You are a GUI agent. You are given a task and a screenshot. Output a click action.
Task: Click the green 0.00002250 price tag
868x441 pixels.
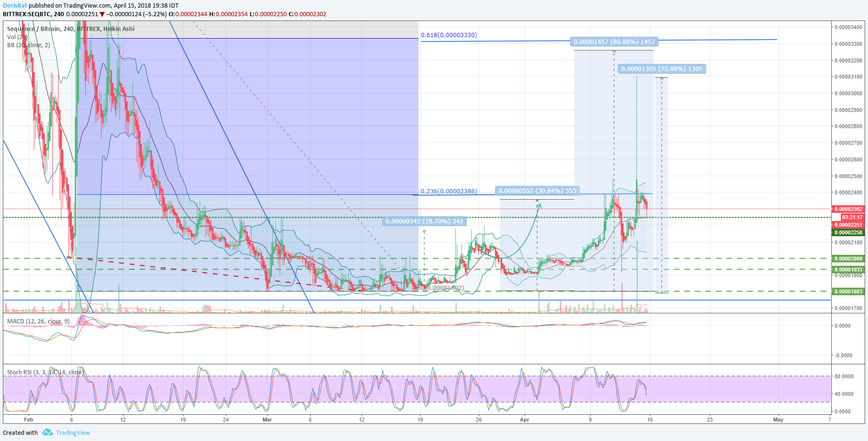[x=848, y=232]
